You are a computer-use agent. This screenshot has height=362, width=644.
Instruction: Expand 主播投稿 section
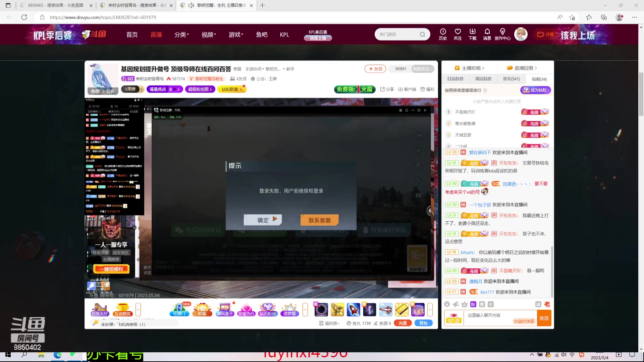click(x=469, y=68)
